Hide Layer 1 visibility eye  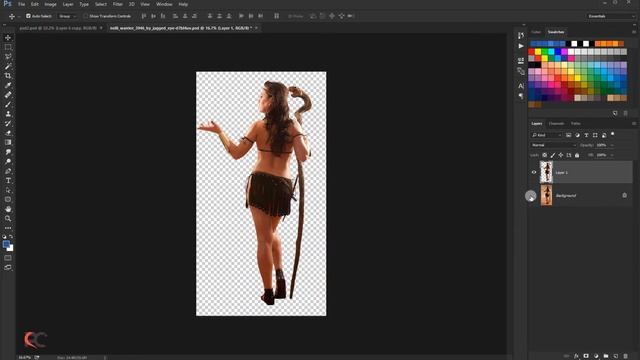[x=533, y=172]
